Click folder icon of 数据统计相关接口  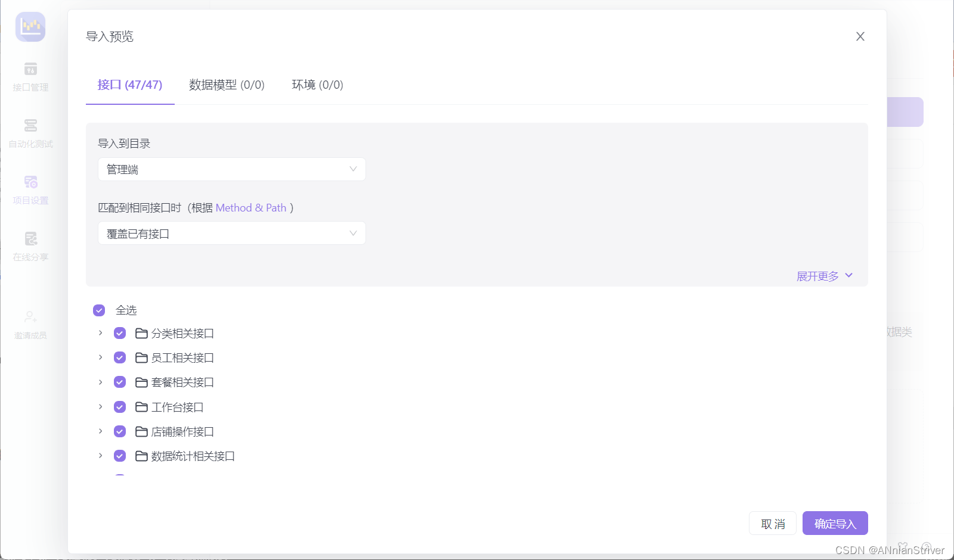(x=141, y=456)
